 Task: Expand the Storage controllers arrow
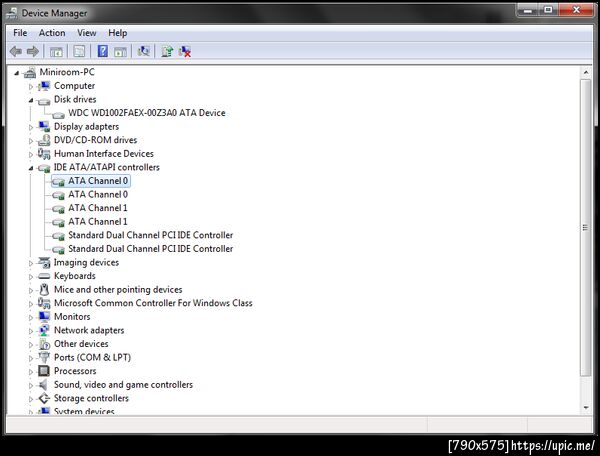click(x=31, y=399)
